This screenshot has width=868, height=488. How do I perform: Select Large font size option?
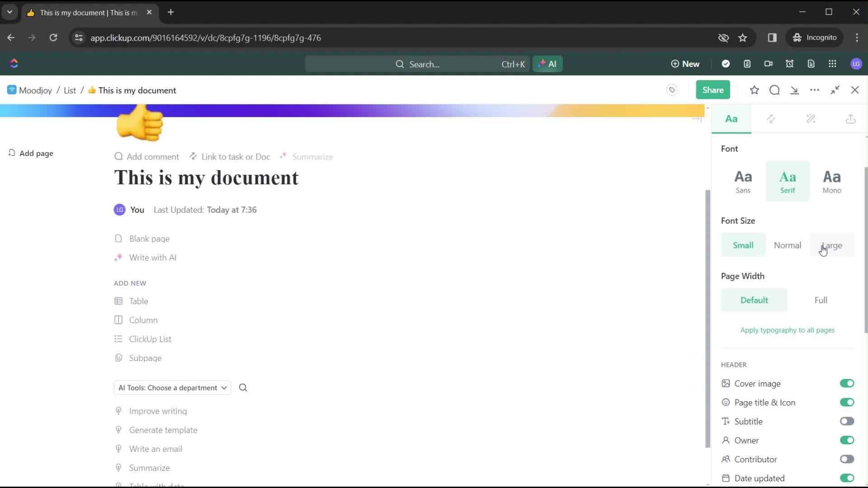[832, 245]
